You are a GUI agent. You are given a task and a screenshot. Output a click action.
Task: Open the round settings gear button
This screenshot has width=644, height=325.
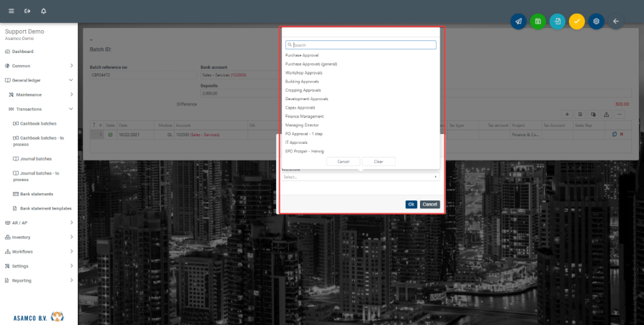[x=596, y=21]
